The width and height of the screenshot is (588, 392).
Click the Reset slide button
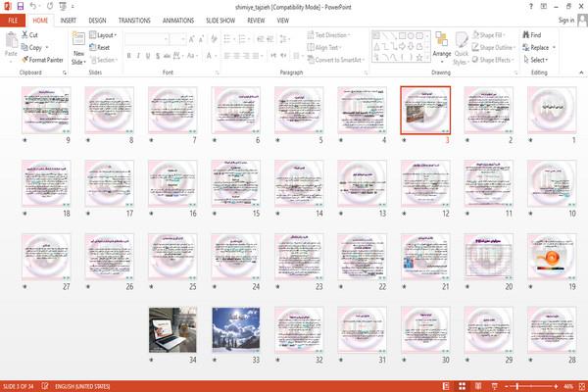click(100, 47)
